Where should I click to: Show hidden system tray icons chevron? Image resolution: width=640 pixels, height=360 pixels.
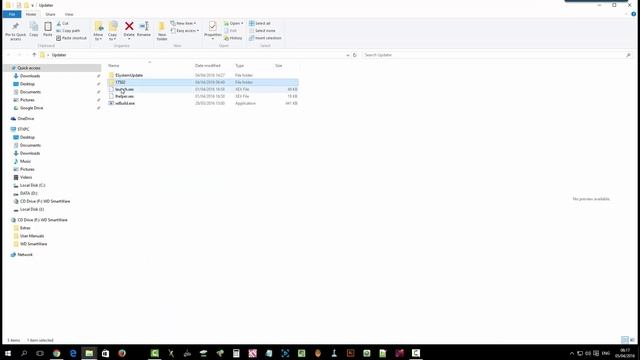[572, 353]
